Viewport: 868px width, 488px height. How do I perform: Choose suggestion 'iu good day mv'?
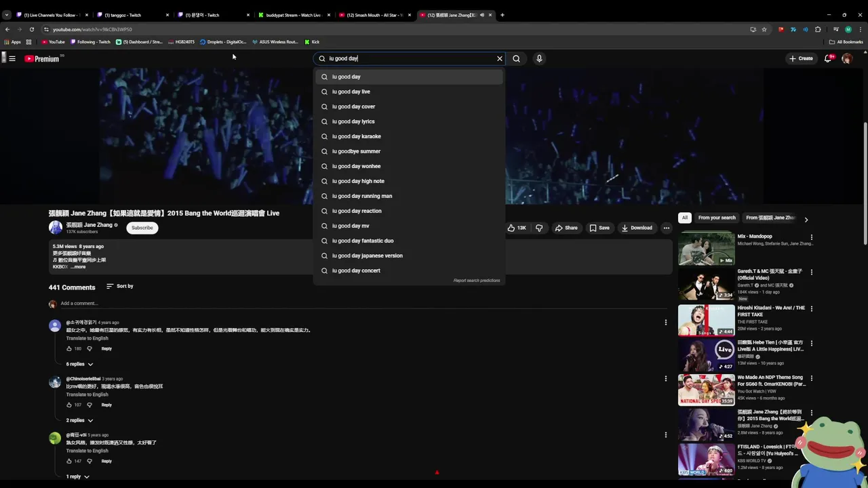pos(409,226)
